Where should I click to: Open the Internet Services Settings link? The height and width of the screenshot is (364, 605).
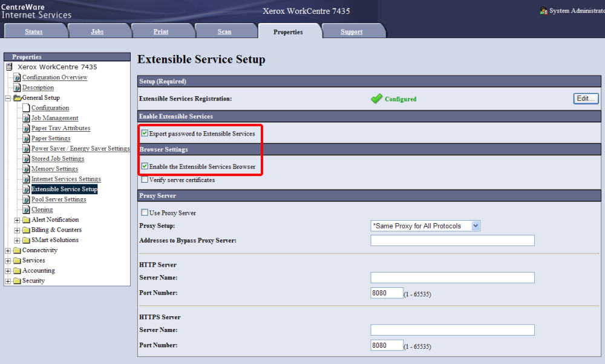pos(66,179)
